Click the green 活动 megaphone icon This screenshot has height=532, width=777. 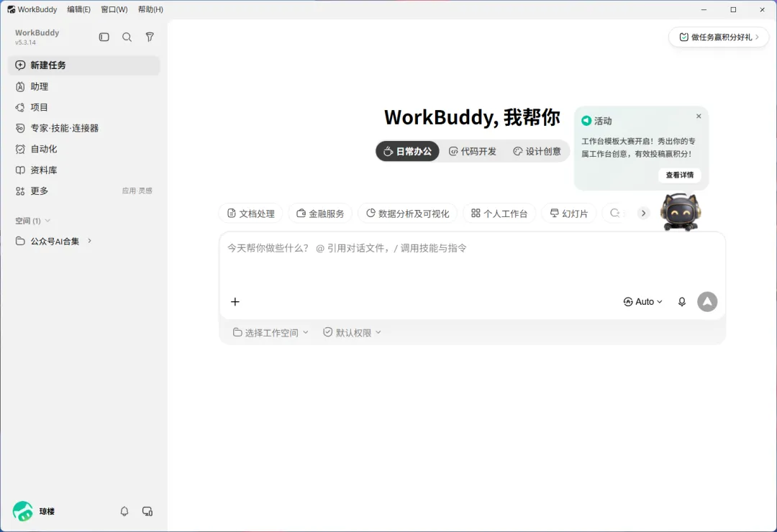click(587, 121)
